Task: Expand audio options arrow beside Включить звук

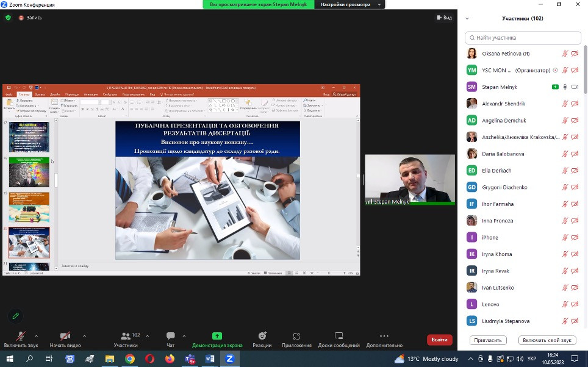Action: [x=36, y=336]
